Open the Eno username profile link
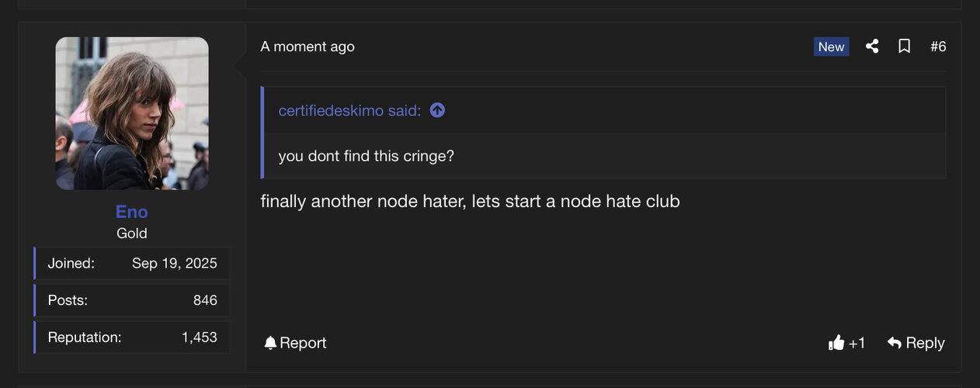The height and width of the screenshot is (388, 980). click(132, 212)
